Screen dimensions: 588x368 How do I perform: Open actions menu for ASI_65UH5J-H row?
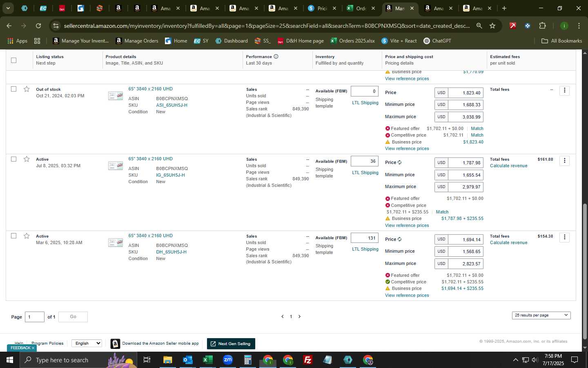[564, 90]
